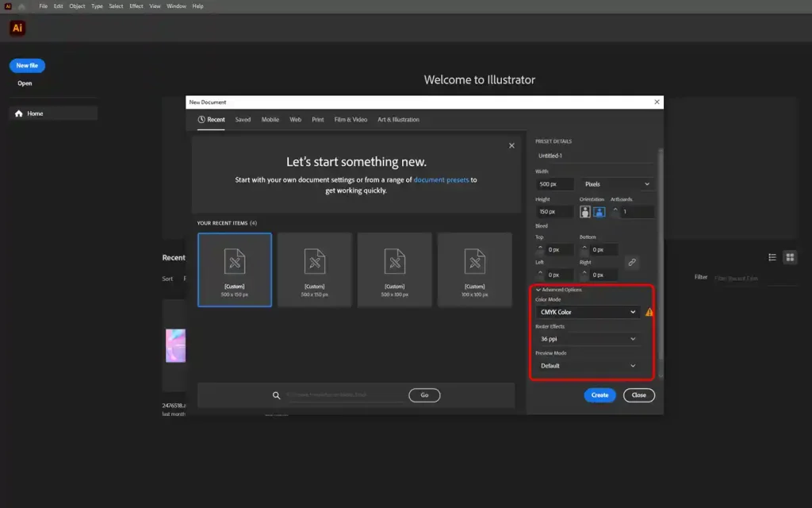Open the Type menu
The image size is (812, 508).
(x=97, y=6)
